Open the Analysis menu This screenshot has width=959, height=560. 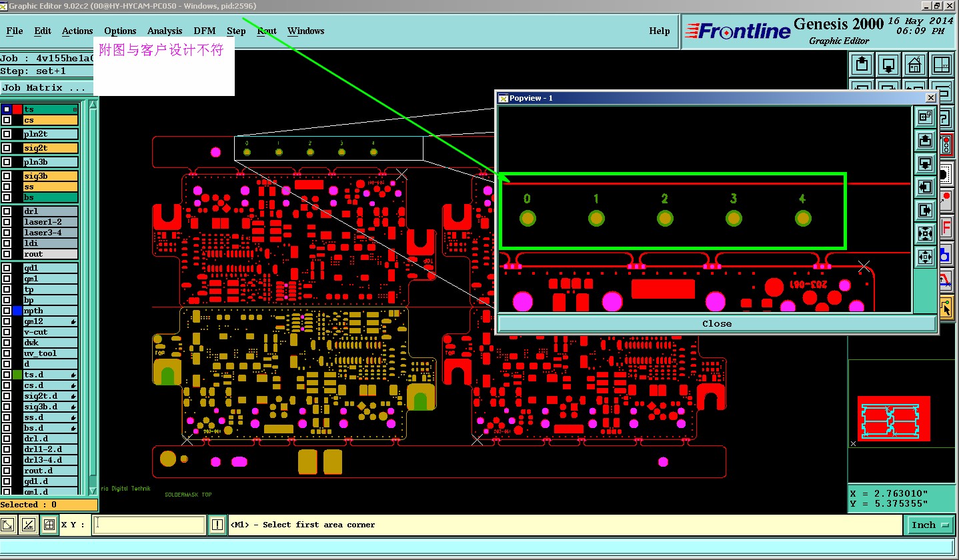(x=165, y=31)
